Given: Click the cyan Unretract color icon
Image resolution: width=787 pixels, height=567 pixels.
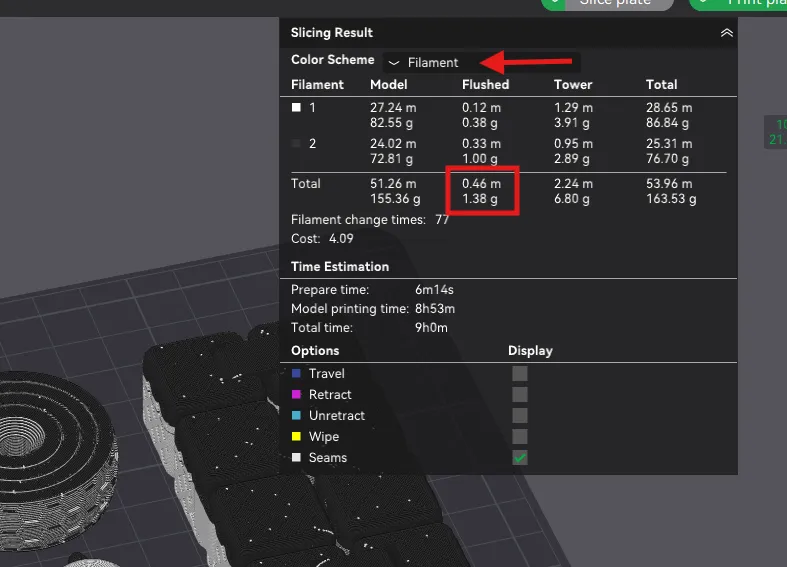Looking at the screenshot, I should coord(296,415).
